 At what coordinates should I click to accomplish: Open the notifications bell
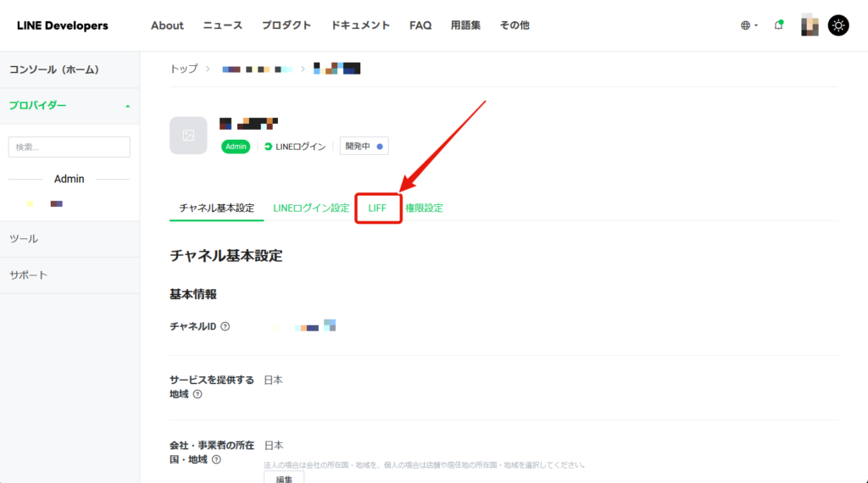coord(778,25)
